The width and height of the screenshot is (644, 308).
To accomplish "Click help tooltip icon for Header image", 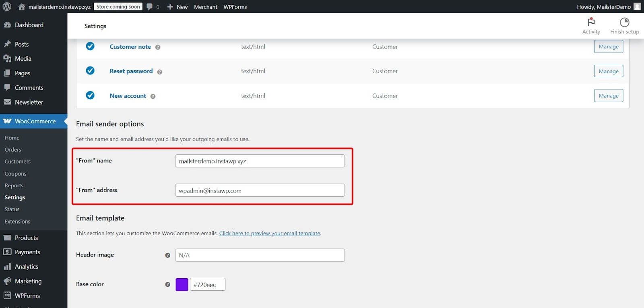I will (x=167, y=255).
